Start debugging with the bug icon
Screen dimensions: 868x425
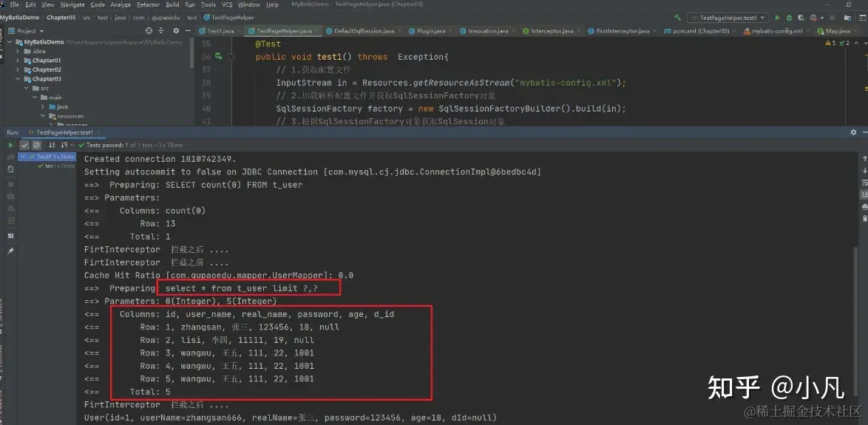pyautogui.click(x=790, y=18)
